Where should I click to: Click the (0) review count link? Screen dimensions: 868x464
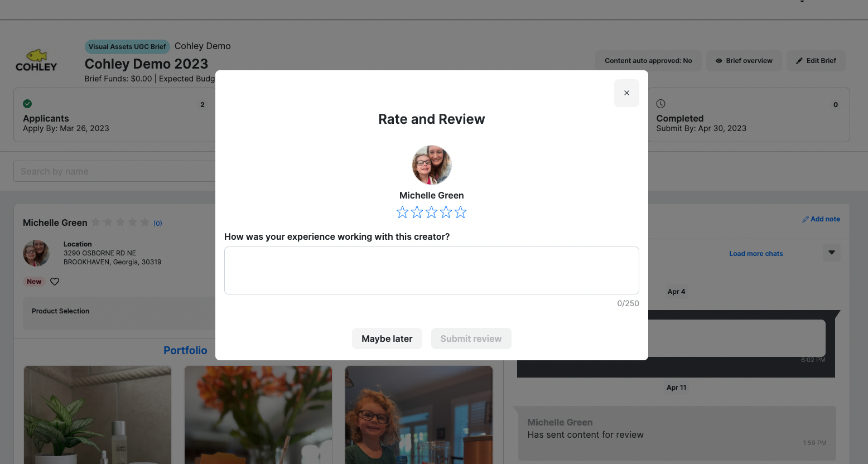tap(158, 223)
